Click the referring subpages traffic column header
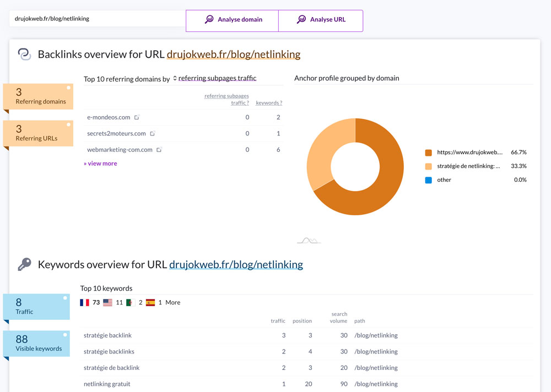 point(226,100)
